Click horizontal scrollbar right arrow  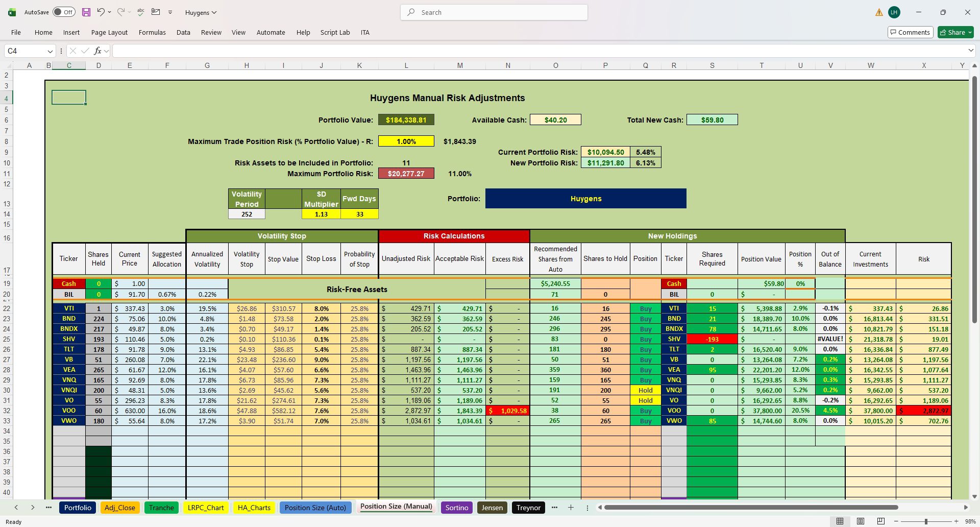966,508
